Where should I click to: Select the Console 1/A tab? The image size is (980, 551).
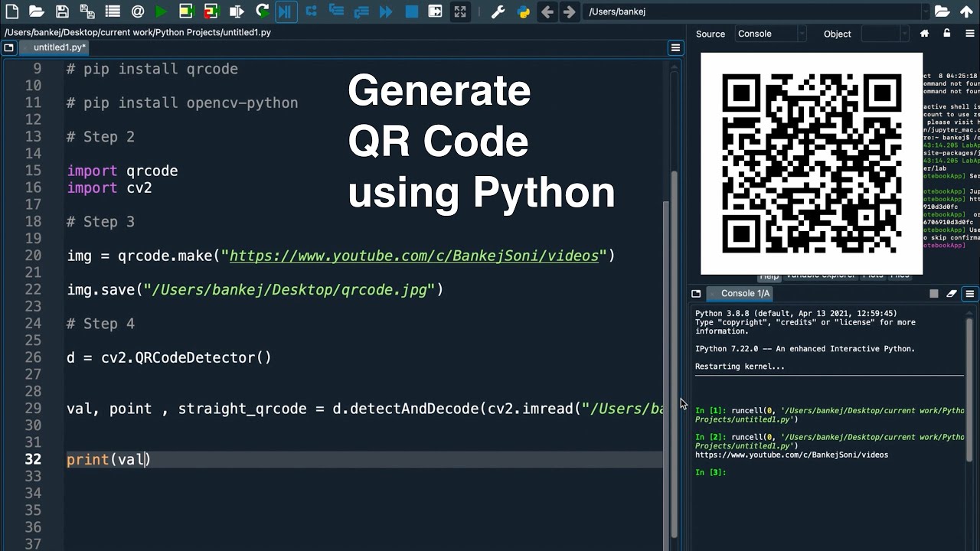(740, 293)
